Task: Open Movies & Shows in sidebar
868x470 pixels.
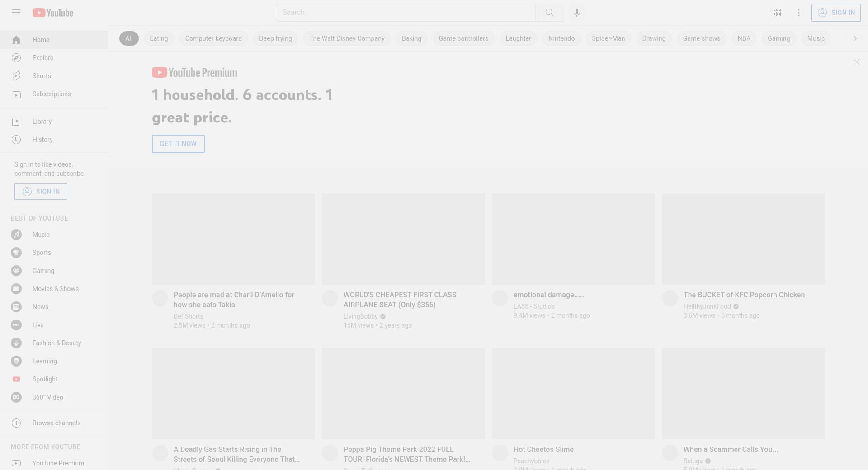Action: pos(54,289)
